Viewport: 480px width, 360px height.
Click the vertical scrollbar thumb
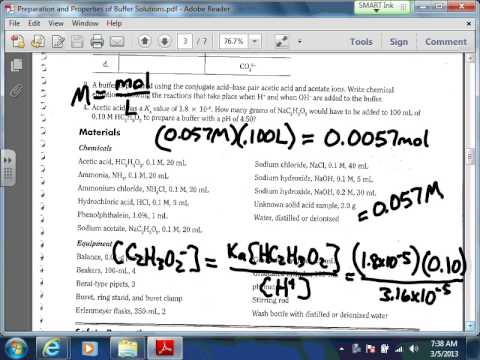coord(470,157)
